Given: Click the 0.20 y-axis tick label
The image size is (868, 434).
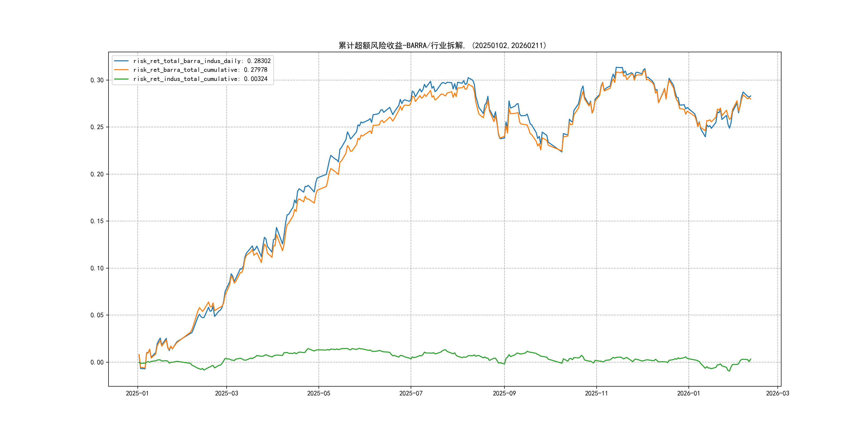Looking at the screenshot, I should [97, 174].
